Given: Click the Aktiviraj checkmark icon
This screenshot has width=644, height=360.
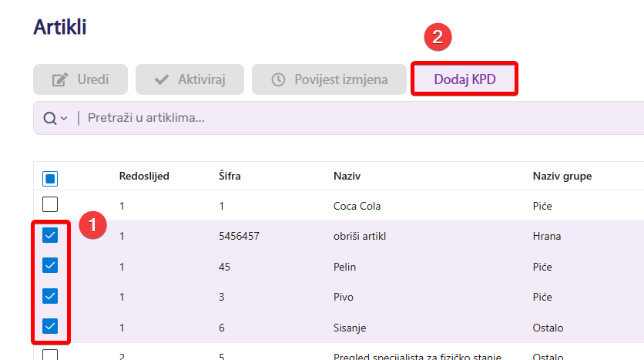Looking at the screenshot, I should pyautogui.click(x=162, y=79).
